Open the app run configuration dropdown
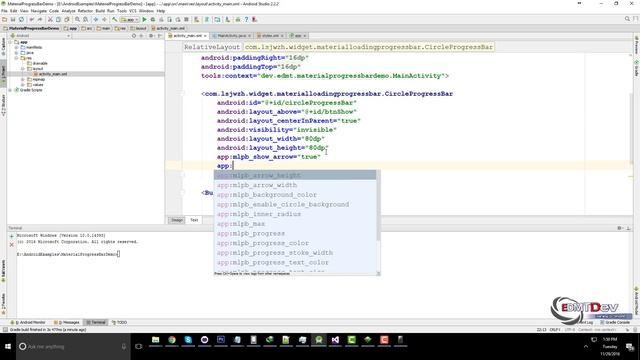 click(129, 20)
